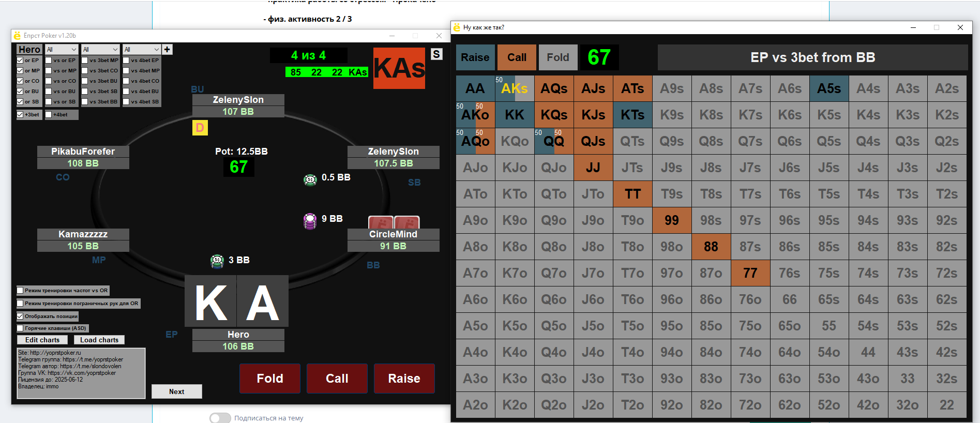Click the license info text box
The image size is (980, 423).
(x=81, y=373)
